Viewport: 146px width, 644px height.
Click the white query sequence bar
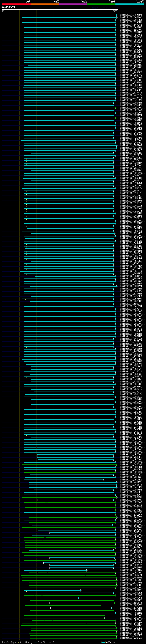pos(60,9)
